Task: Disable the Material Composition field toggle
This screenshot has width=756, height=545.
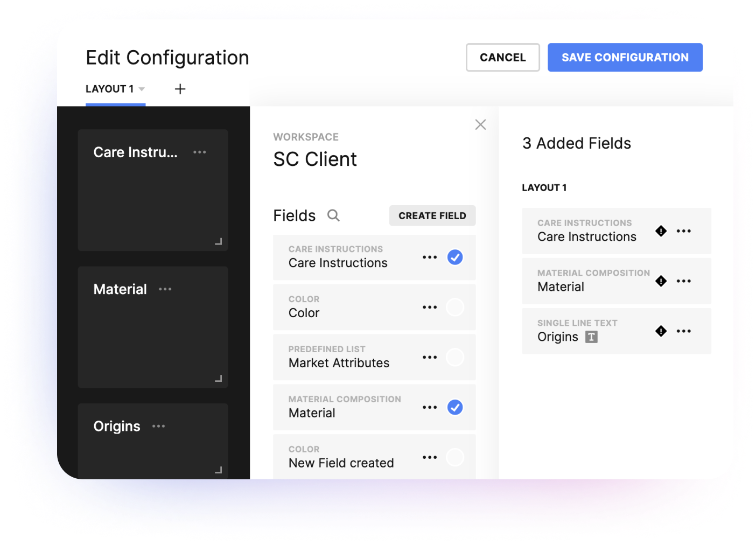Action: pos(455,407)
